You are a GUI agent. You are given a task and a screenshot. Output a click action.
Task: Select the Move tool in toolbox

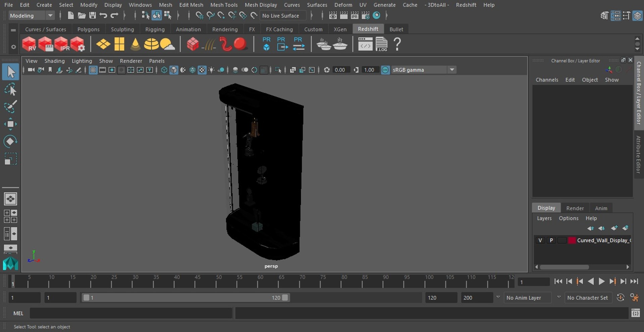pyautogui.click(x=10, y=124)
